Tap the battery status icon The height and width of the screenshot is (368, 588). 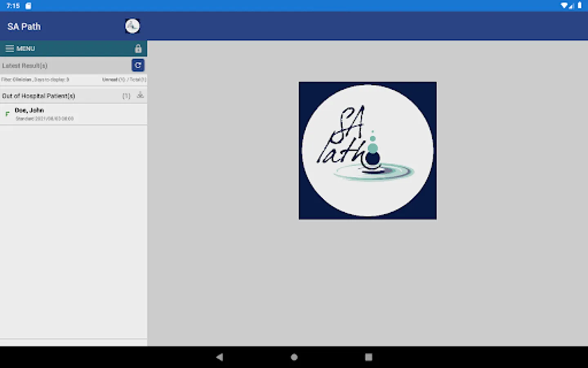pyautogui.click(x=579, y=5)
